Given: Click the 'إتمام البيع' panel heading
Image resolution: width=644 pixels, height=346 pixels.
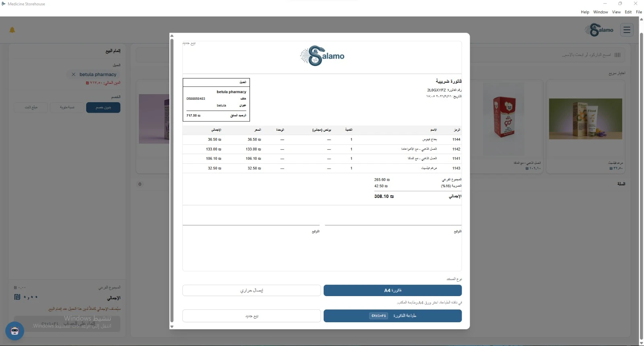Looking at the screenshot, I should [x=113, y=51].
